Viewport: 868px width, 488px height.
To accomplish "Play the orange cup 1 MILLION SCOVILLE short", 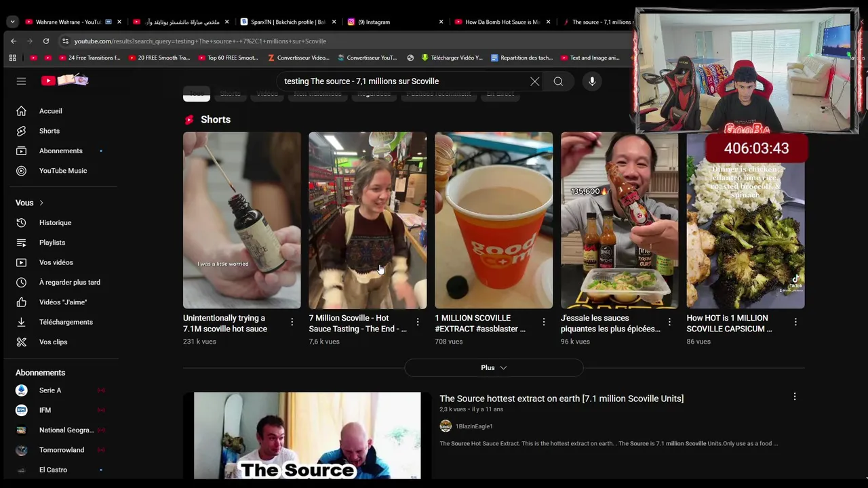I will tap(494, 220).
